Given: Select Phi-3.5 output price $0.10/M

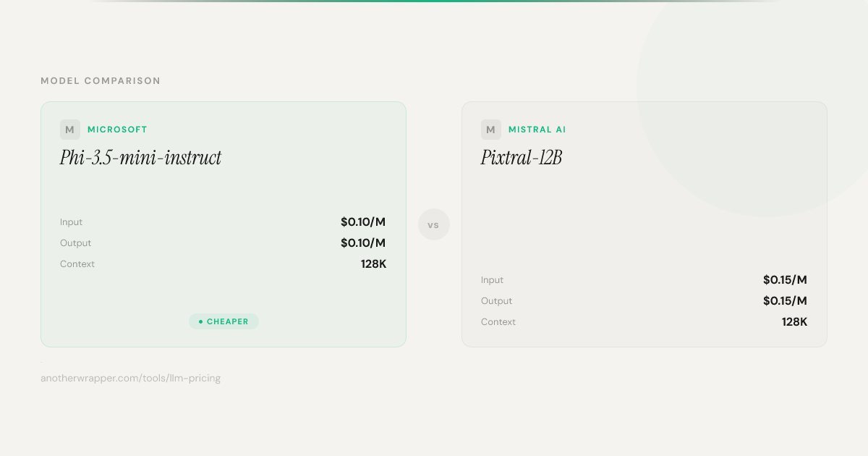Looking at the screenshot, I should pyautogui.click(x=363, y=243).
